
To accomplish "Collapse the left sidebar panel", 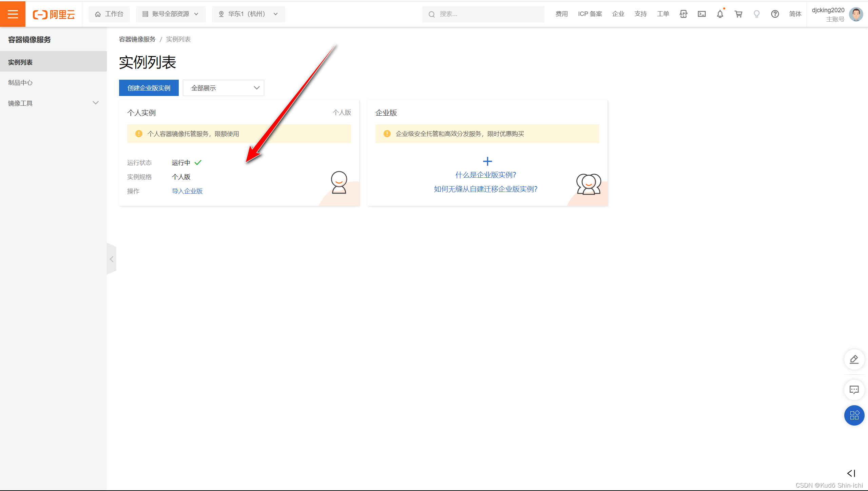I will coord(112,259).
